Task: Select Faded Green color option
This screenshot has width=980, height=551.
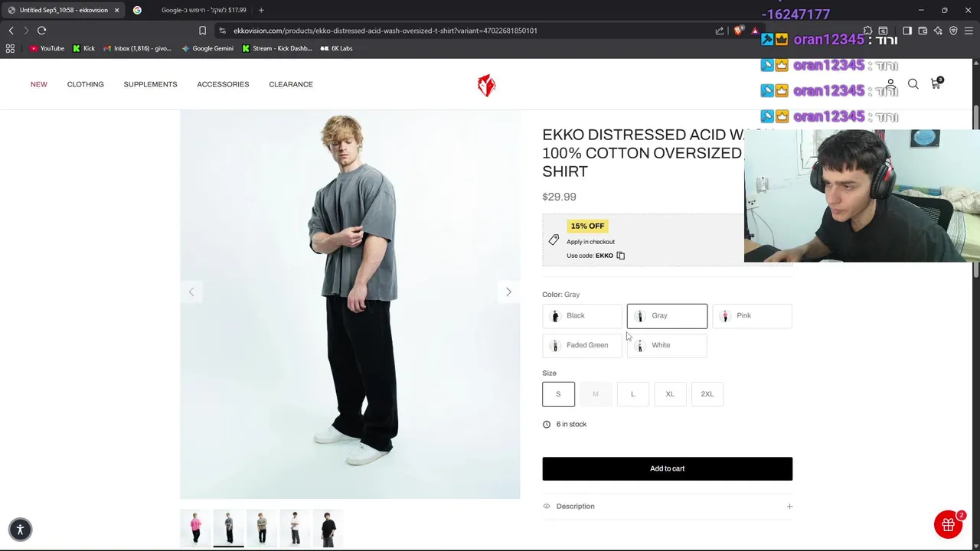Action: [582, 345]
